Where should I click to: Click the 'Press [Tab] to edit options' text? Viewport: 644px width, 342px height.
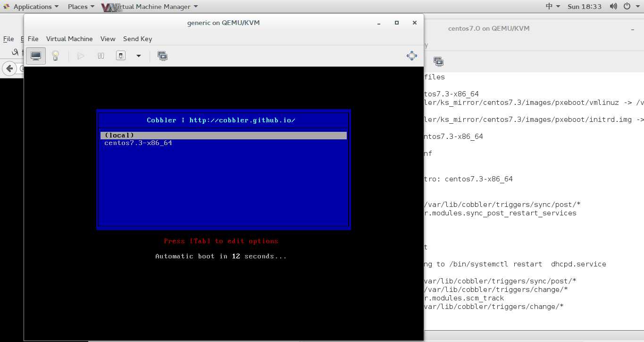221,241
